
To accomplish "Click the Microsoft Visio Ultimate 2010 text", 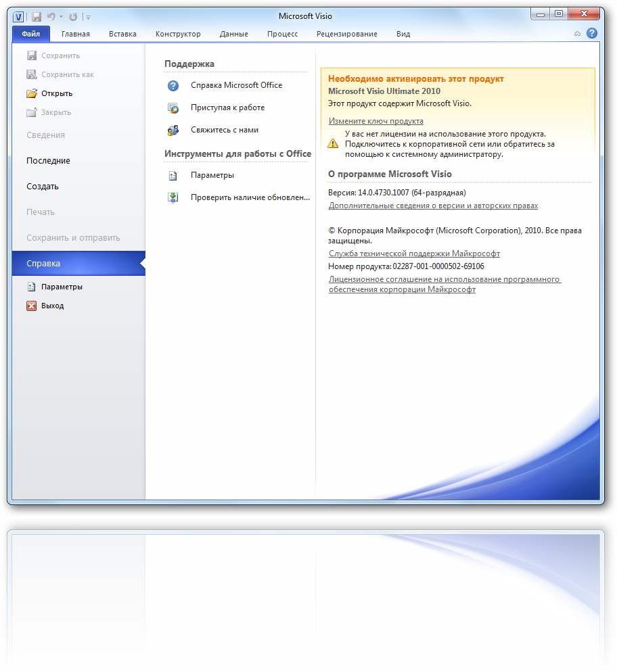I will coord(384,91).
